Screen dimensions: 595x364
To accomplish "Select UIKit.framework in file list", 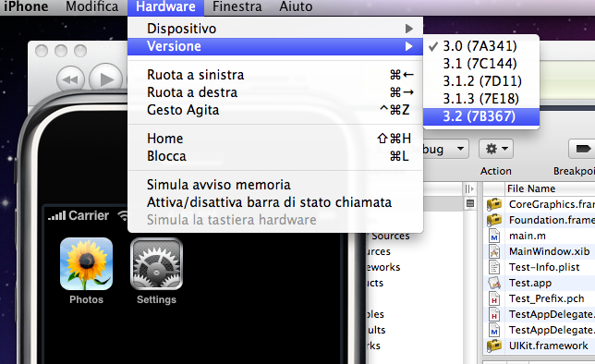I will [x=539, y=346].
